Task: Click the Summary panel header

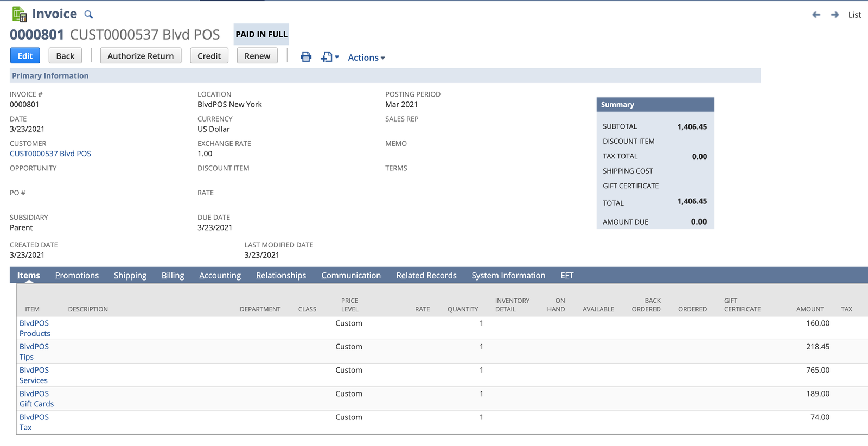Action: pos(655,105)
